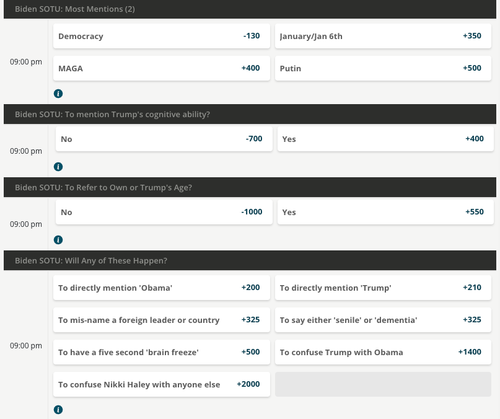Image resolution: width=500 pixels, height=419 pixels.
Task: Open info icon under Will Any of These Happen
Action: [58, 410]
